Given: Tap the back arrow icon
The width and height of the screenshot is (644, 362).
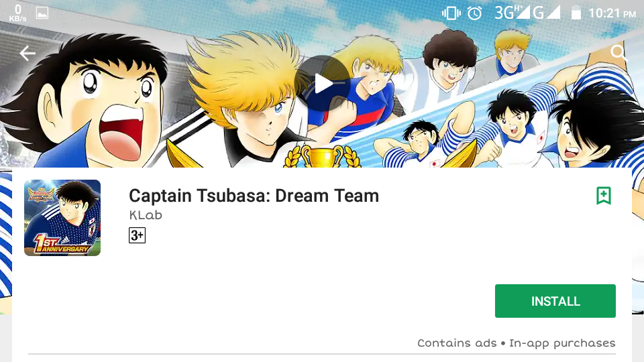Looking at the screenshot, I should coord(28,54).
